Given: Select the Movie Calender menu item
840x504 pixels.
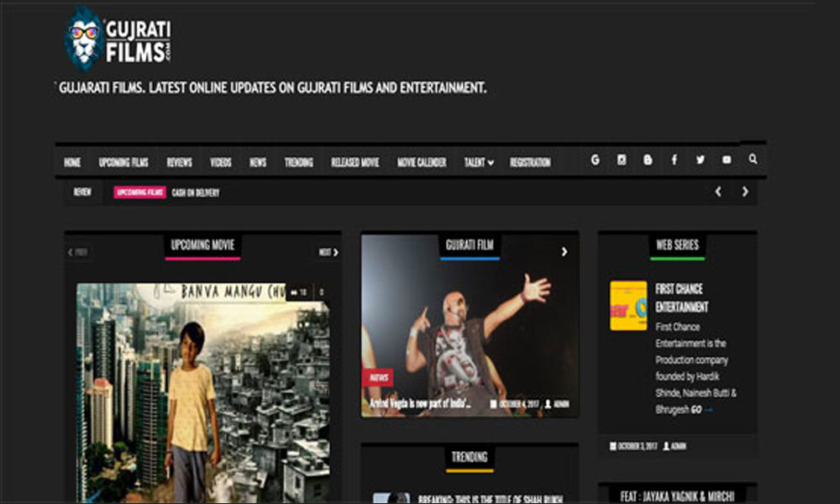Looking at the screenshot, I should pos(422,163).
